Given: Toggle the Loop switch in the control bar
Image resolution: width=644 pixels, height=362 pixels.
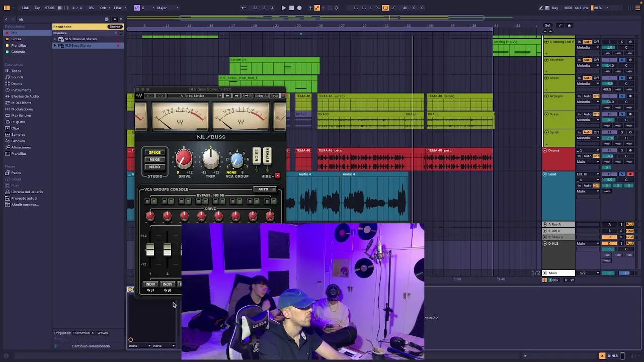Looking at the screenshot, I should coord(385,8).
